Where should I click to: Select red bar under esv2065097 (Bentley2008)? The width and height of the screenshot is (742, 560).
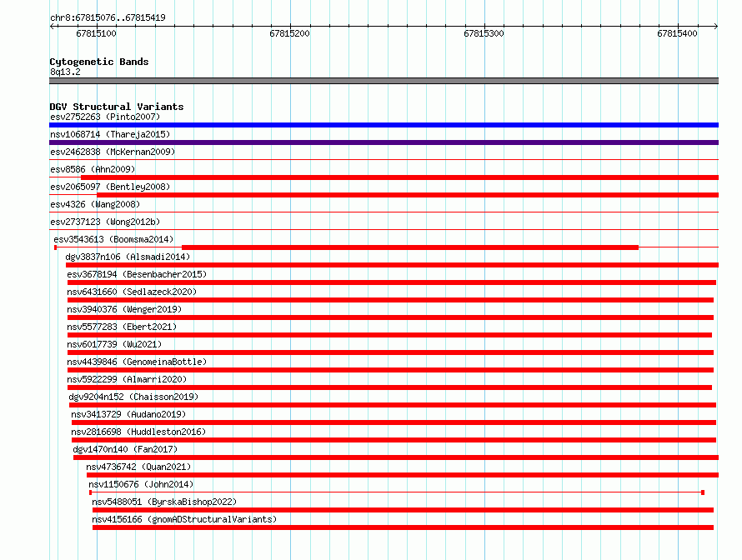coord(408,195)
